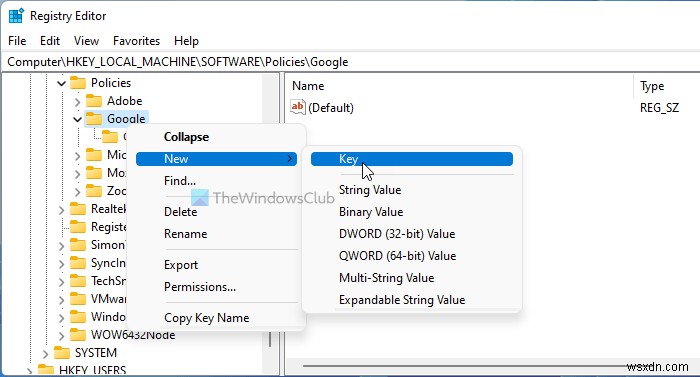The height and width of the screenshot is (377, 700).
Task: Expand the Mo key chevron
Action: 78,173
